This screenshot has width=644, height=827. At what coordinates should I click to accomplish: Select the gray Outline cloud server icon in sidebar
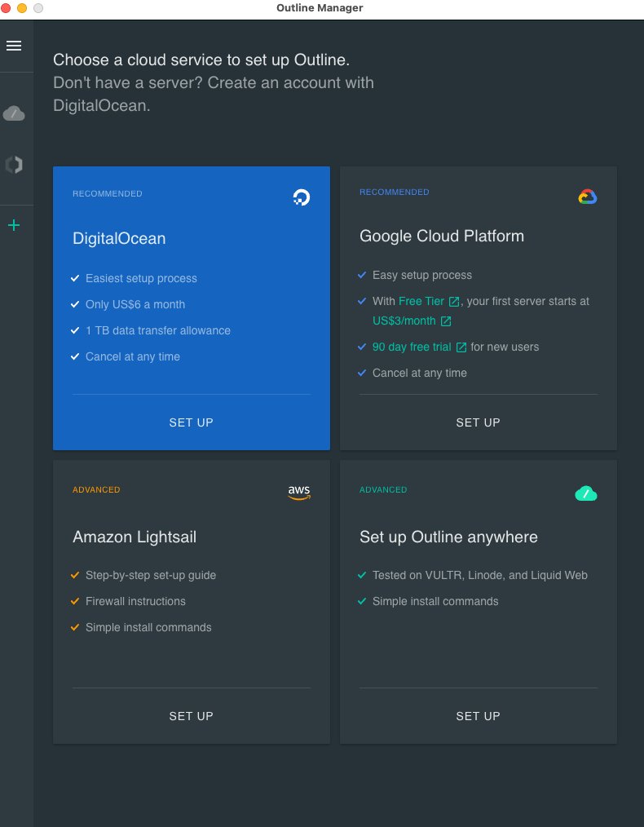pyautogui.click(x=14, y=113)
